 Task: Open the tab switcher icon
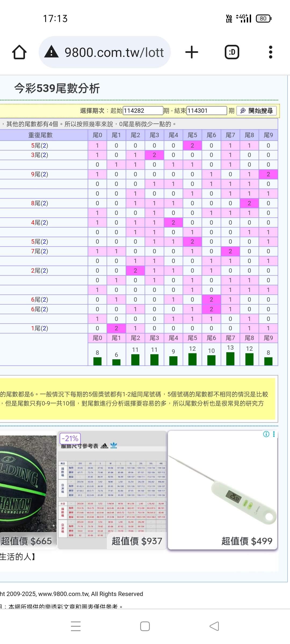(232, 52)
